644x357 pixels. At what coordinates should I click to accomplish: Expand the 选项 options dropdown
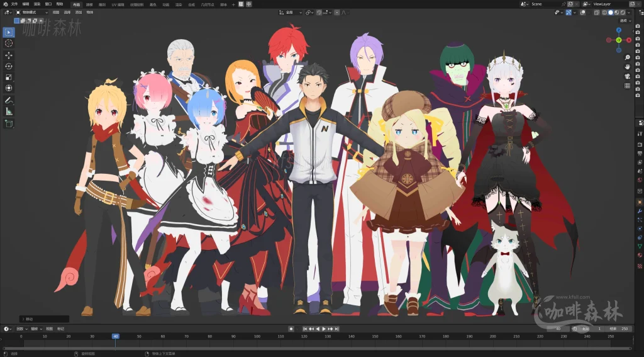(x=625, y=21)
